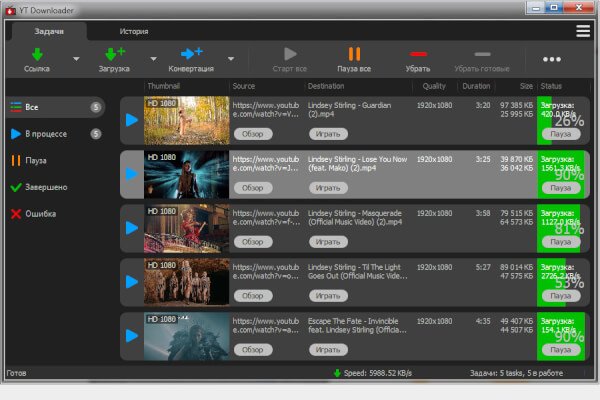The image size is (600, 400).
Task: Click the YT Downloader title bar icon
Action: [x=10, y=11]
